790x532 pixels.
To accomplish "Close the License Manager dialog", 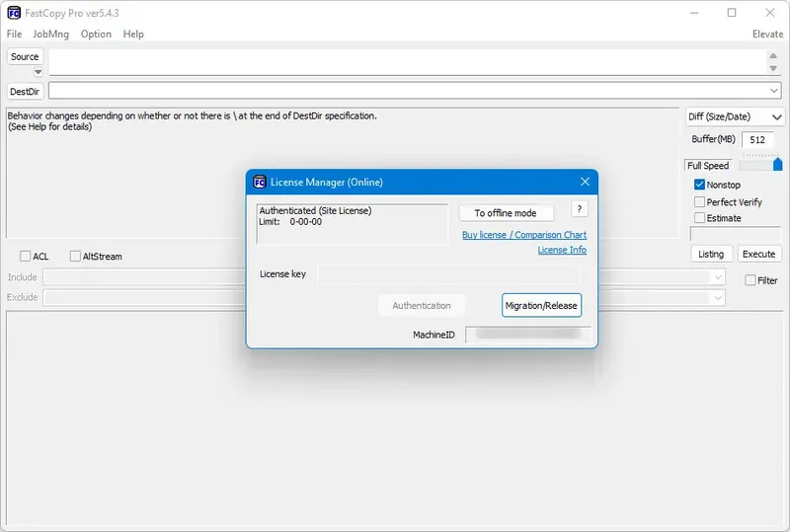I will tap(585, 182).
